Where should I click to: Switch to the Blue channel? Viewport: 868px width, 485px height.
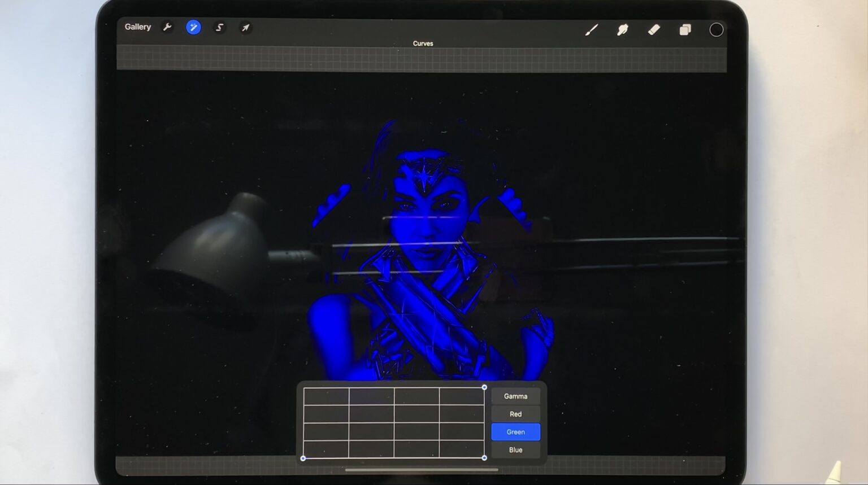pos(515,450)
